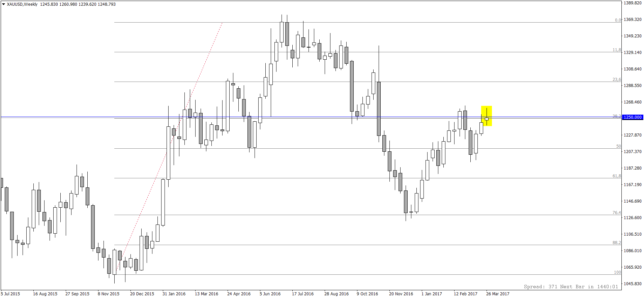Click the 1106.510 price axis label

click(633, 234)
